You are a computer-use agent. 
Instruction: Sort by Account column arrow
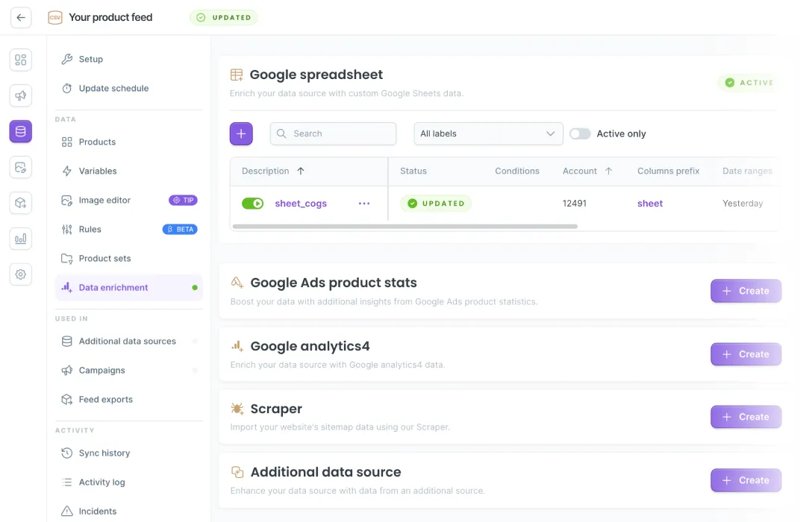[x=608, y=171]
